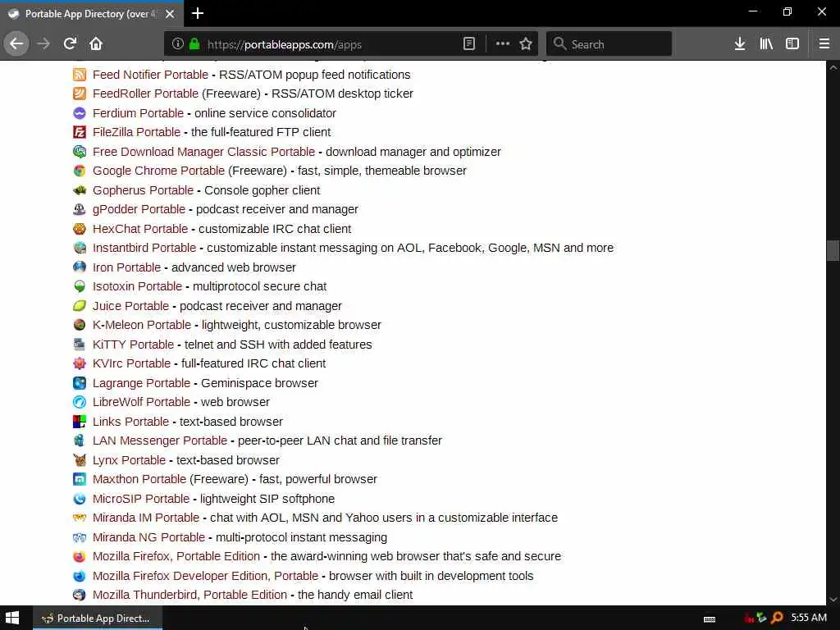Open HexChat Portable link
This screenshot has width=840, height=630.
(140, 229)
